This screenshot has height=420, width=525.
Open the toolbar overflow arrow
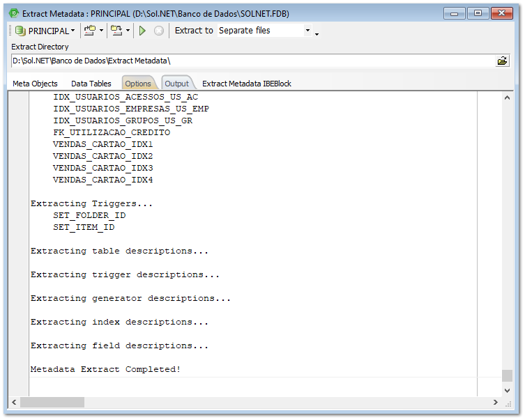click(x=317, y=34)
